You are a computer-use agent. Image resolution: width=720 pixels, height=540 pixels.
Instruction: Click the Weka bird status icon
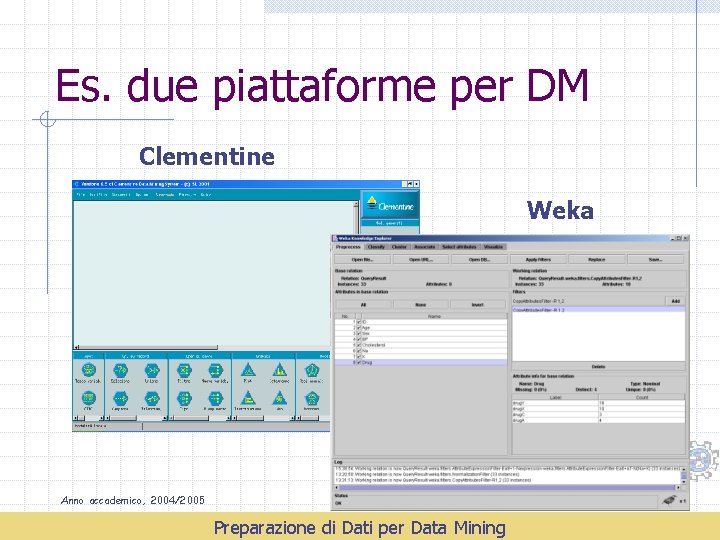point(669,500)
